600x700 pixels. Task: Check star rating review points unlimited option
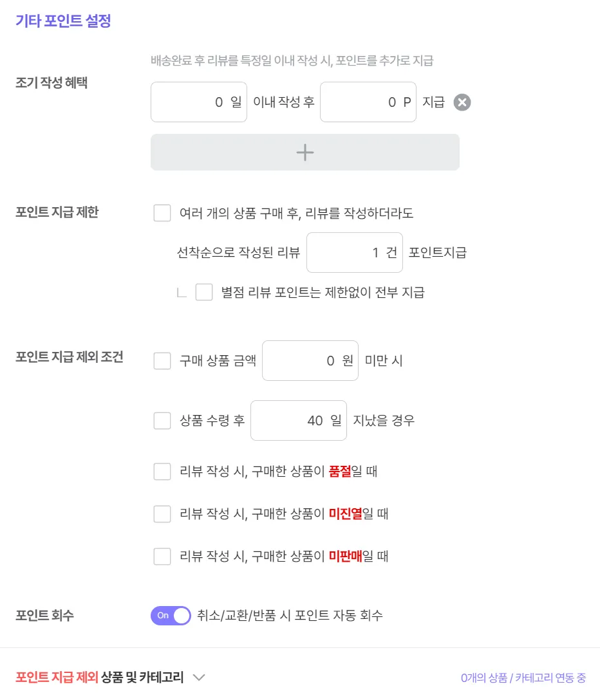(x=204, y=293)
